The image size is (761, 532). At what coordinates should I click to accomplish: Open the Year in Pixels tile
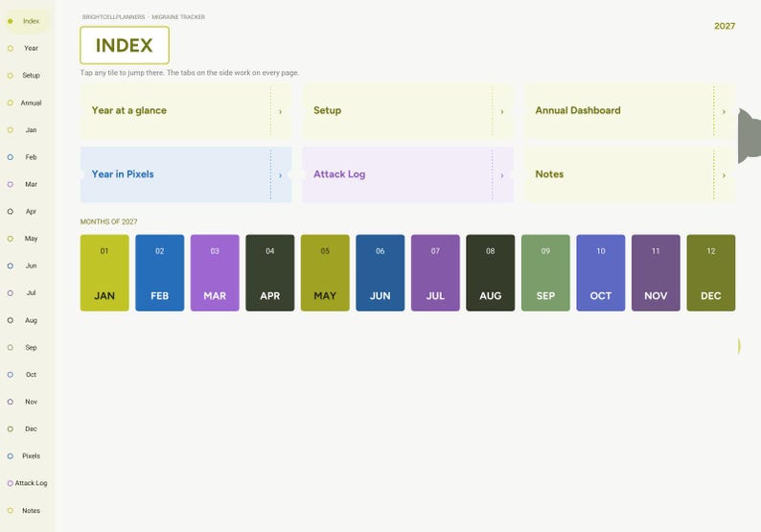186,174
